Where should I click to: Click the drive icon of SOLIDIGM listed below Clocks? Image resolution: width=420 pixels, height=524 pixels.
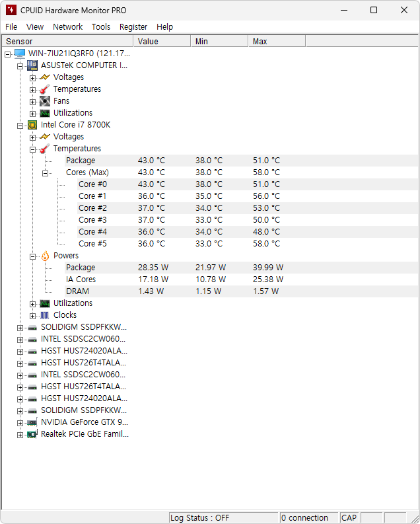pyautogui.click(x=32, y=328)
